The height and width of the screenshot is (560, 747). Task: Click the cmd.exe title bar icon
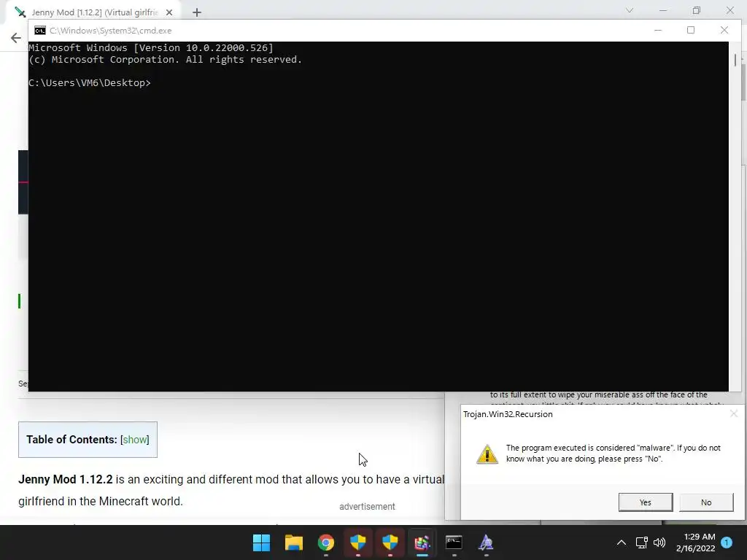pyautogui.click(x=40, y=31)
